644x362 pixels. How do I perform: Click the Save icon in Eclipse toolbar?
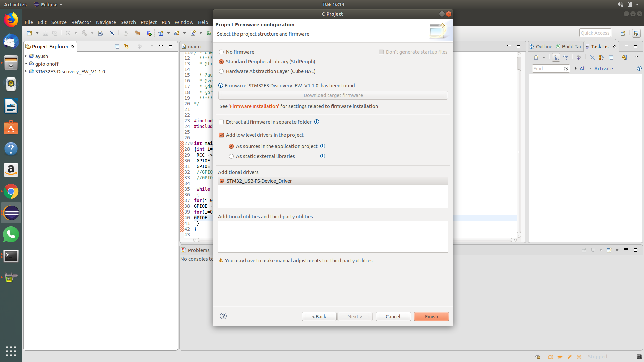tap(45, 33)
